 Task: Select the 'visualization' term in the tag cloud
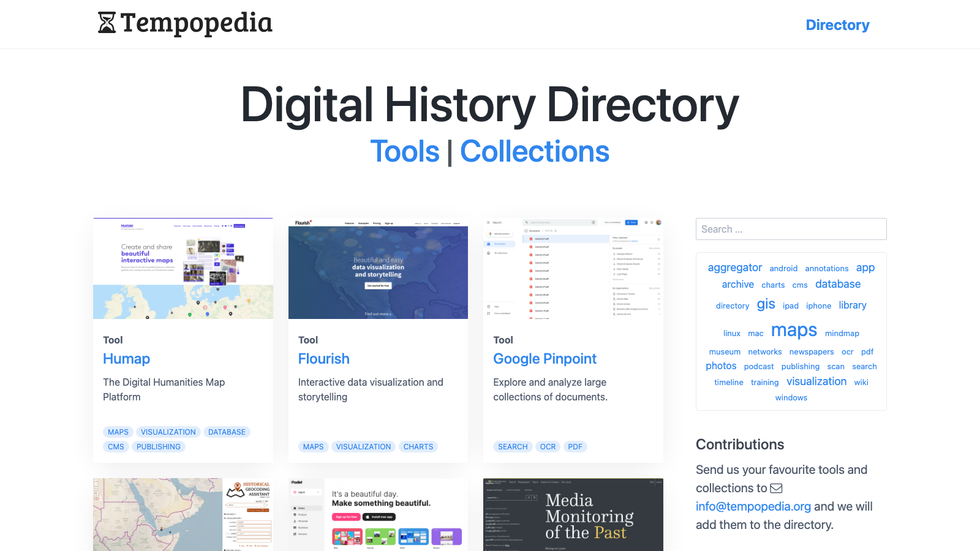pyautogui.click(x=816, y=381)
